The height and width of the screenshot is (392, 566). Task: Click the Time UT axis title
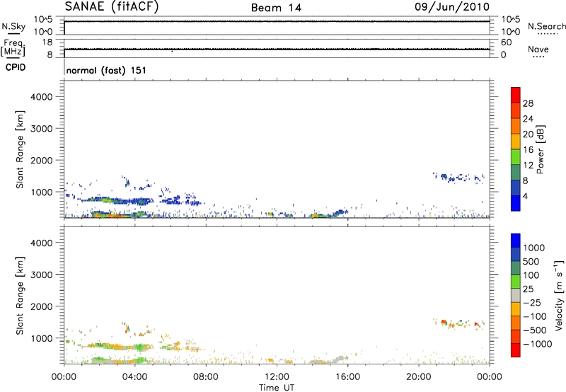click(277, 388)
